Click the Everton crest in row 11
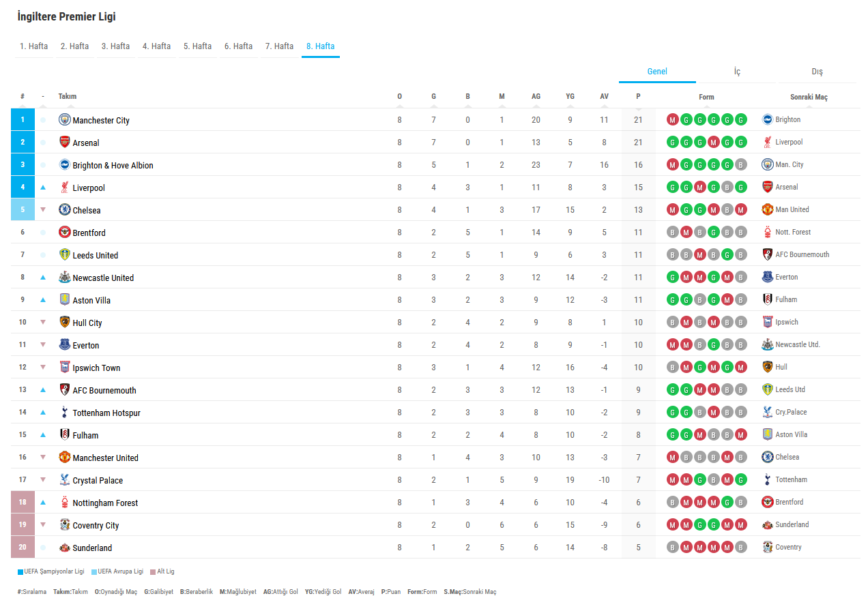 click(x=65, y=344)
